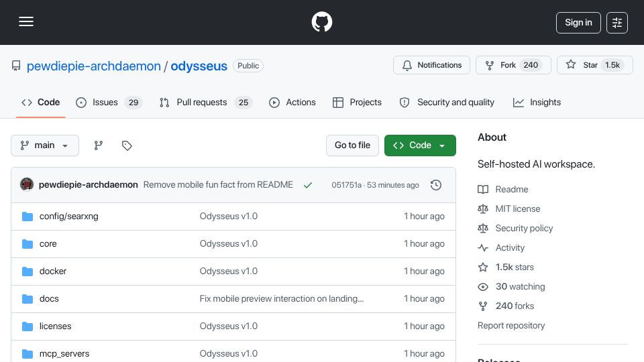Open the MIT license link
644x362 pixels.
[x=509, y=209]
